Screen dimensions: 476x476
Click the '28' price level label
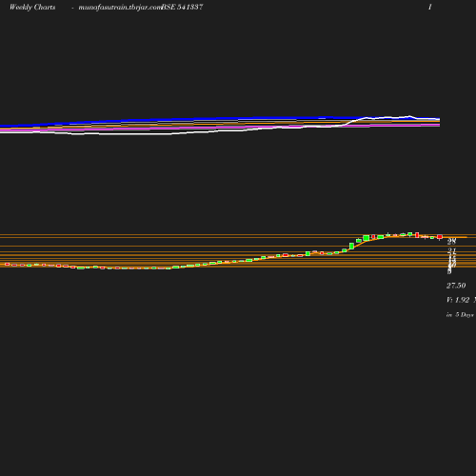click(x=451, y=242)
